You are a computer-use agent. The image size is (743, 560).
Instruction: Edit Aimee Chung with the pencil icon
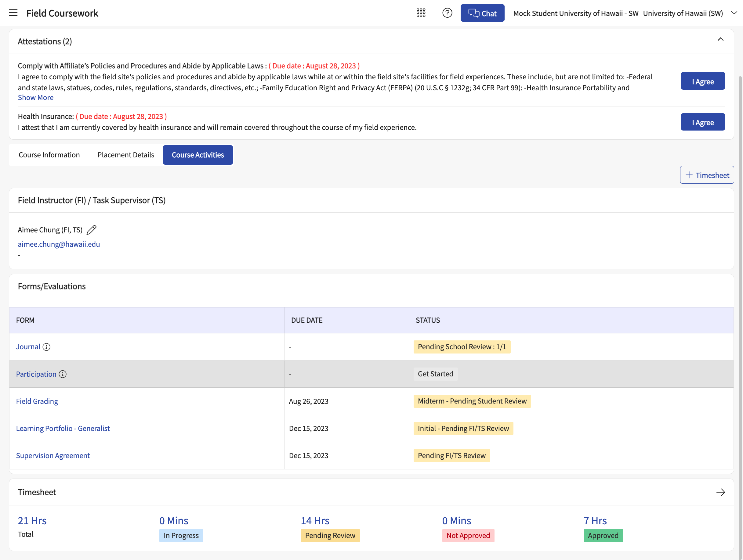(91, 230)
